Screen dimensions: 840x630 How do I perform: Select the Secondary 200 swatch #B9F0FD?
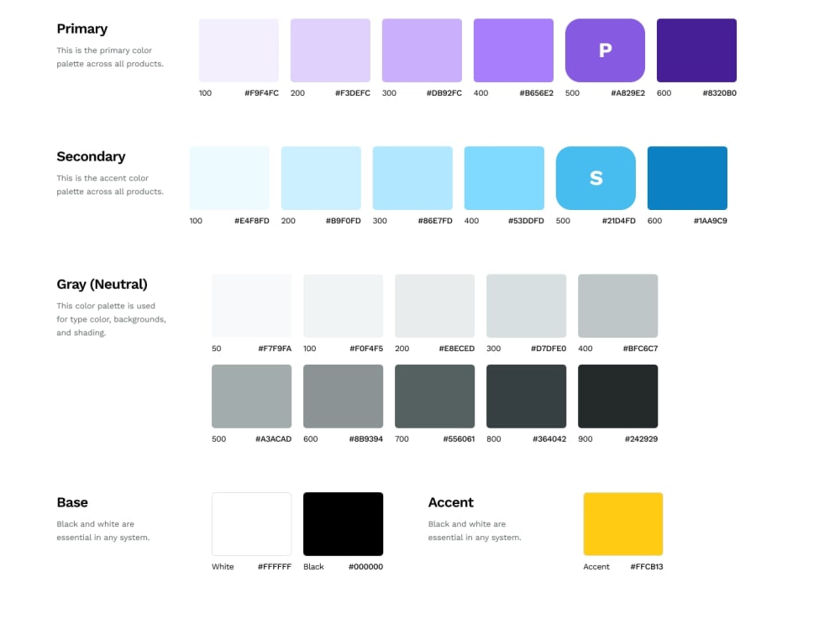321,177
